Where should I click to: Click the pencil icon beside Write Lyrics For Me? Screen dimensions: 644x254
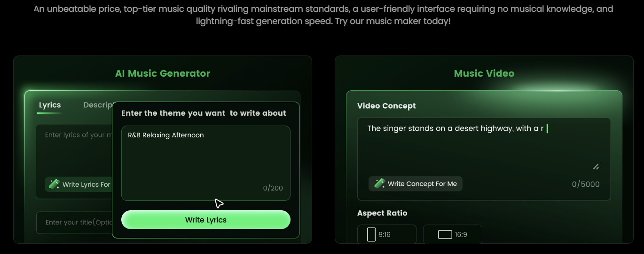pyautogui.click(x=54, y=184)
